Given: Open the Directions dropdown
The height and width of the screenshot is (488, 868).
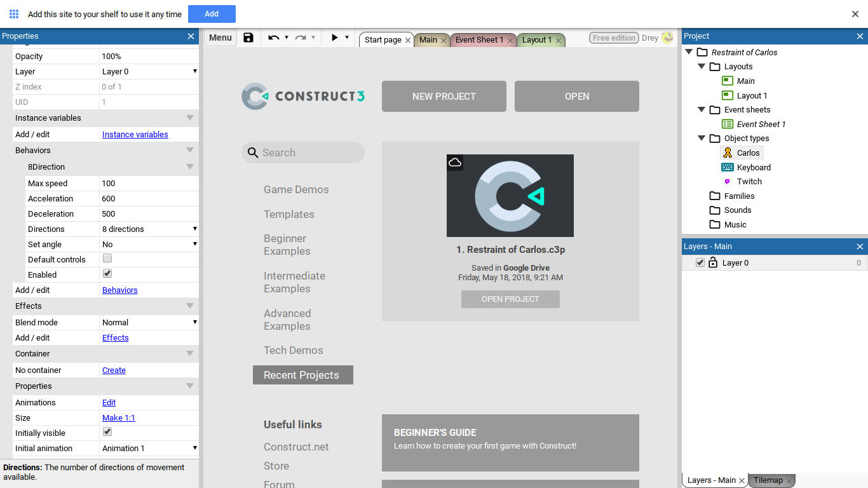Looking at the screenshot, I should tap(149, 229).
